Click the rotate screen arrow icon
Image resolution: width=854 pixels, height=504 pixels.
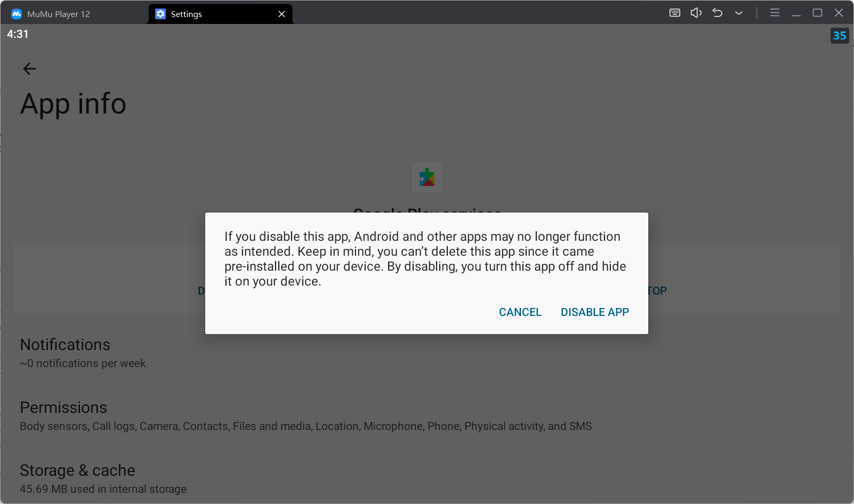(717, 12)
